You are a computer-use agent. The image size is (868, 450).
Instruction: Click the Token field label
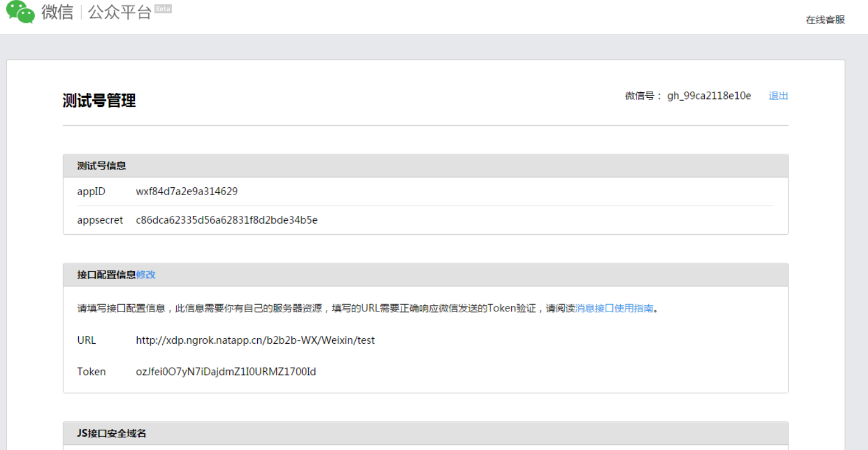[x=91, y=371]
